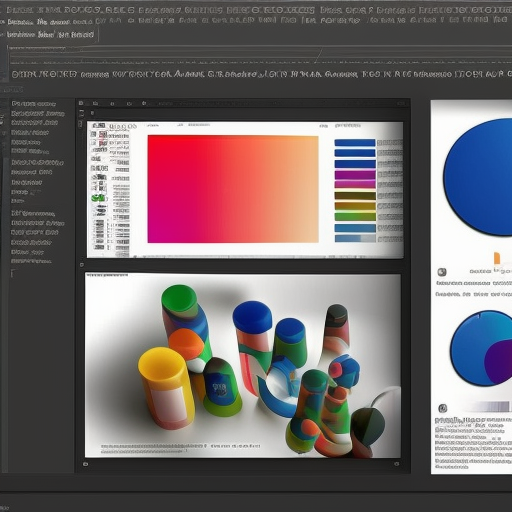Image resolution: width=512 pixels, height=512 pixels.
Task: Click the orange marker below the large blue circle
Action: click(x=497, y=258)
